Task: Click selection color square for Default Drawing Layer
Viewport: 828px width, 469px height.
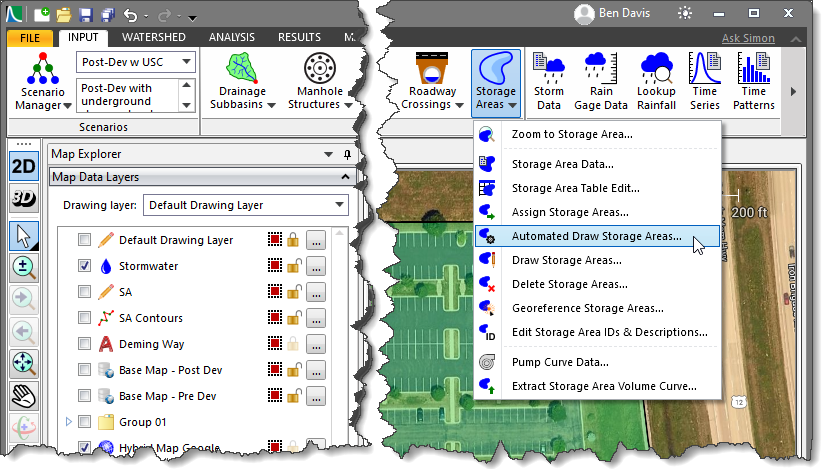Action: [275, 240]
